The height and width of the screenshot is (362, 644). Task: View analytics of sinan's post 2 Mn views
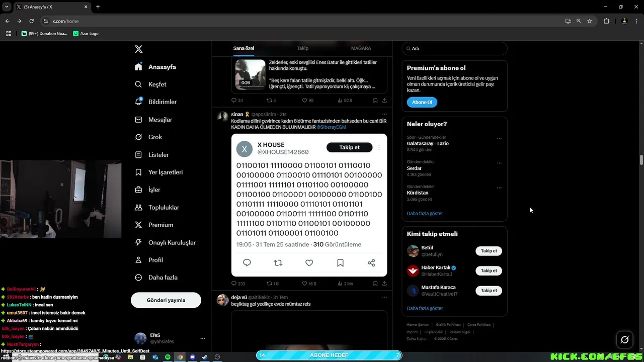(345, 284)
